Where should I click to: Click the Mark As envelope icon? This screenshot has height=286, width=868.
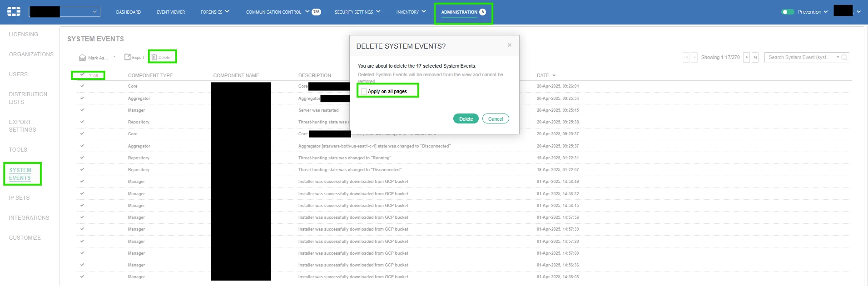[x=82, y=58]
